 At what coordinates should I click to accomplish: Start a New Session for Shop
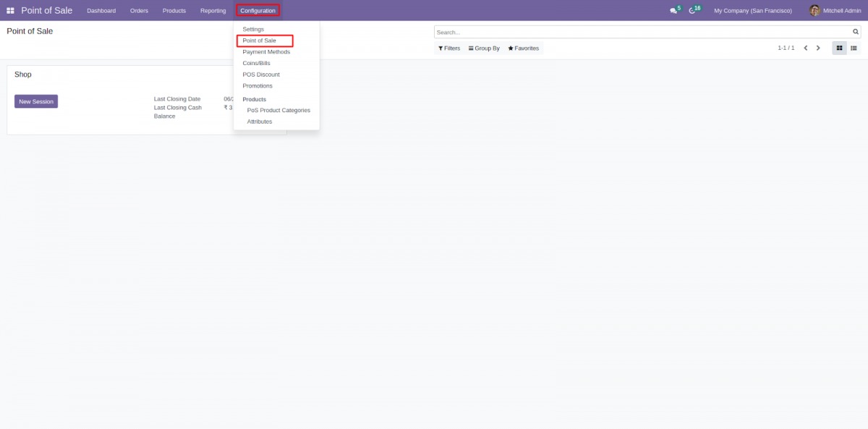[36, 102]
